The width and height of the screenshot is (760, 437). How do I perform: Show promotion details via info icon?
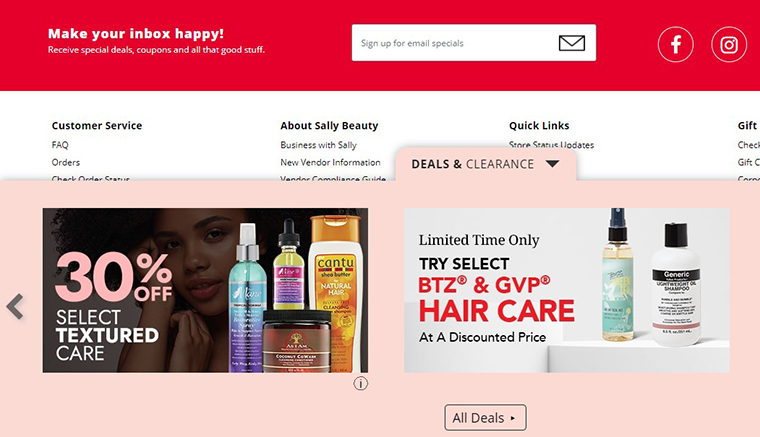click(x=360, y=383)
